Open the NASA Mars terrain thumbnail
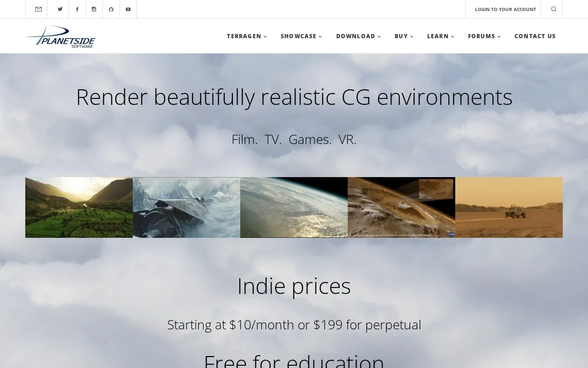588x368 pixels. pyautogui.click(x=401, y=207)
